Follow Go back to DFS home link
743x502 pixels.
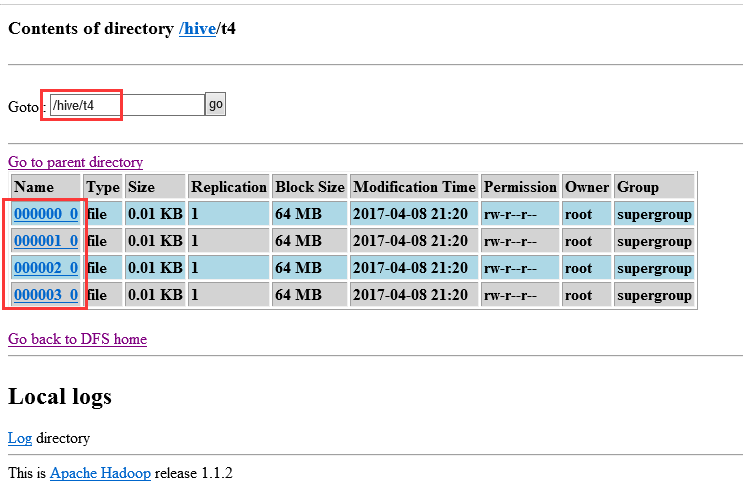coord(77,339)
